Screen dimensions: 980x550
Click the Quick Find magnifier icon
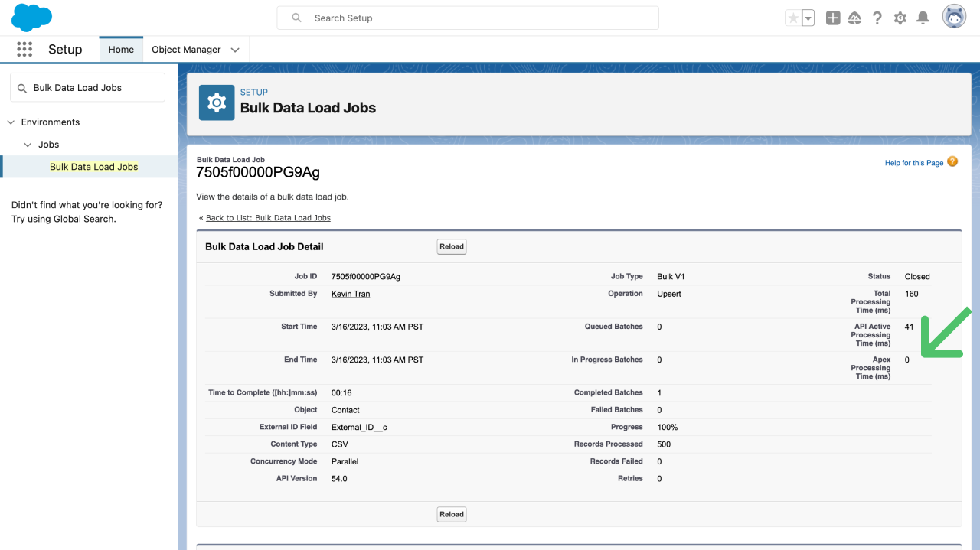[x=21, y=88]
